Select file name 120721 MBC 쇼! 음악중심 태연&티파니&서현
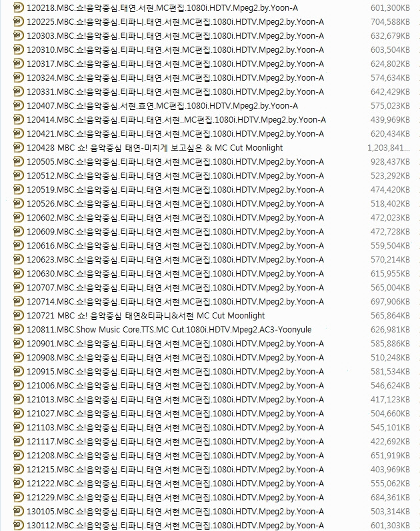Image resolution: width=420 pixels, height=531 pixels. 146,316
